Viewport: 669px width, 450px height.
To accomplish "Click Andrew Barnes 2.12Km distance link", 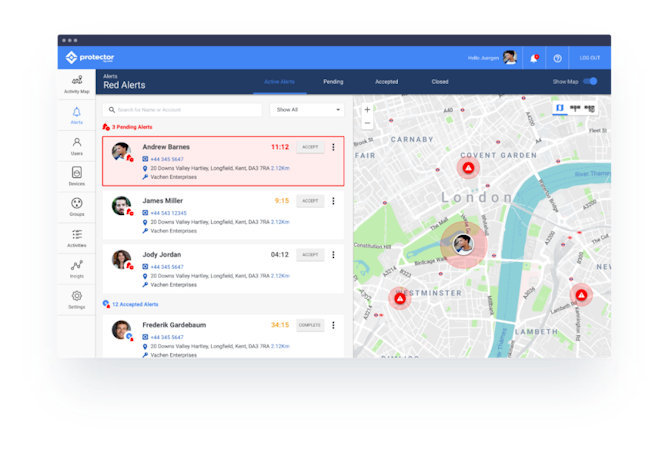I will click(280, 168).
